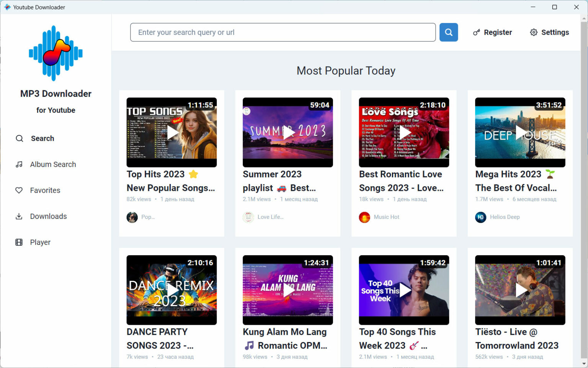The image size is (588, 368).
Task: Play the Dance Remix 2023 video
Action: (172, 290)
